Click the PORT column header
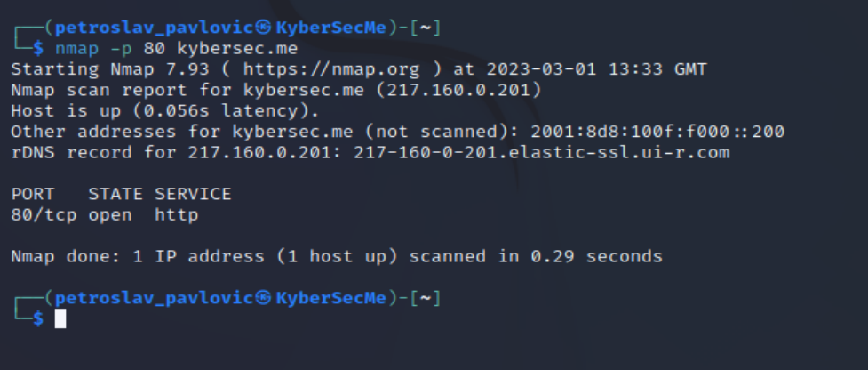868x370 pixels. tap(32, 194)
